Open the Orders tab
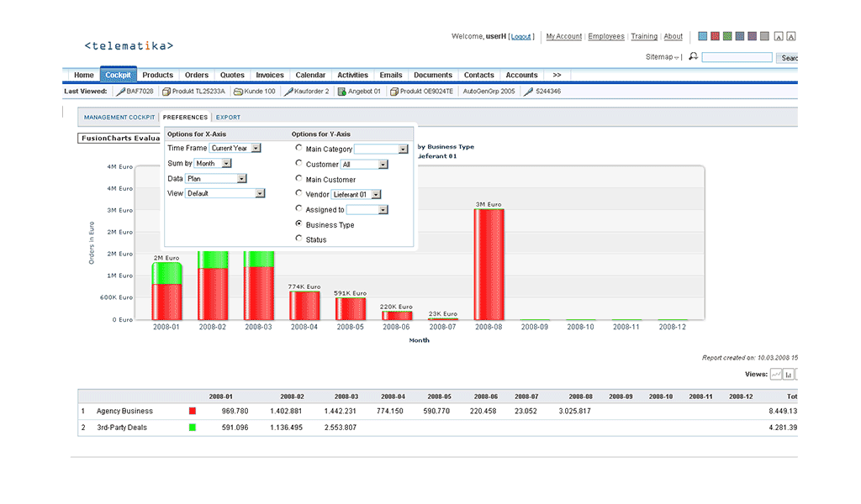861x504 pixels. click(x=197, y=75)
